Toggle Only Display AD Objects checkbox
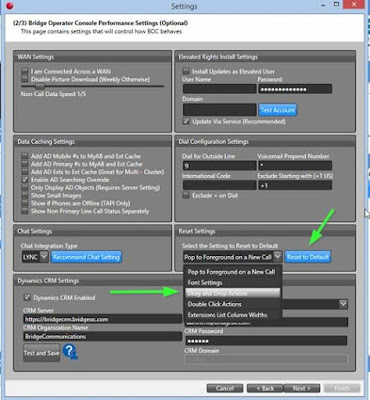 click(25, 187)
